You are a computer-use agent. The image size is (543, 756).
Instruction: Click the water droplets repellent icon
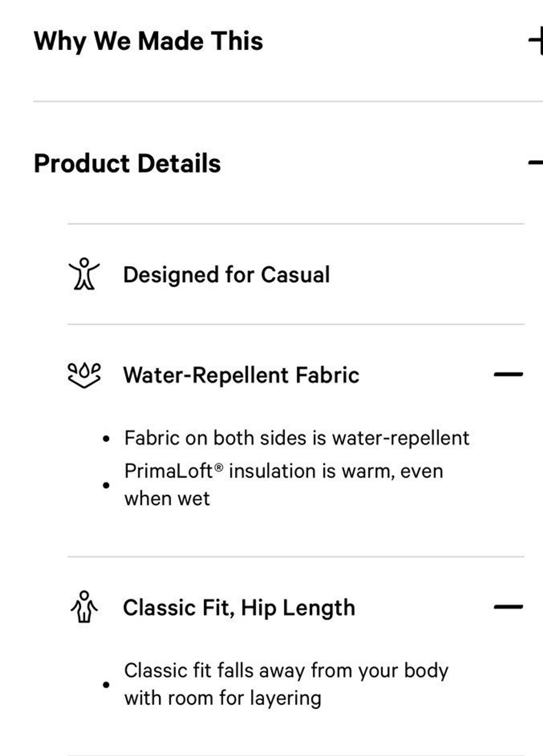tap(84, 375)
